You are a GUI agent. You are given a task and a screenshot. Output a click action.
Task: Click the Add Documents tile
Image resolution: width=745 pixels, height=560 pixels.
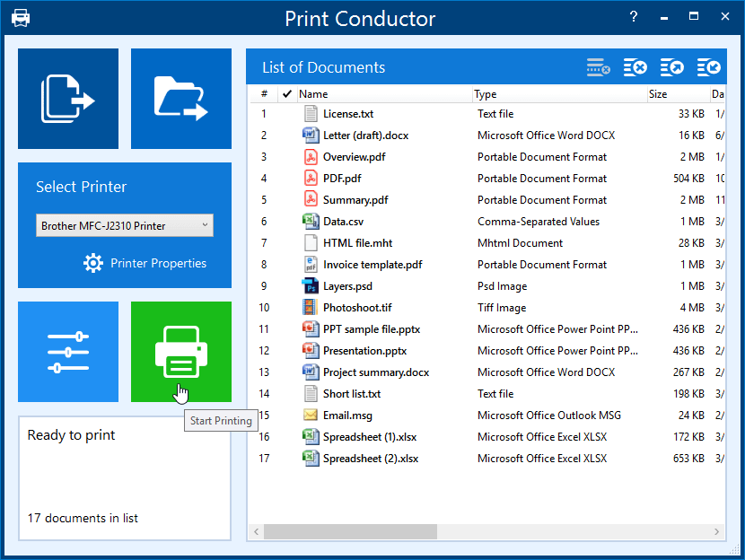pyautogui.click(x=68, y=99)
